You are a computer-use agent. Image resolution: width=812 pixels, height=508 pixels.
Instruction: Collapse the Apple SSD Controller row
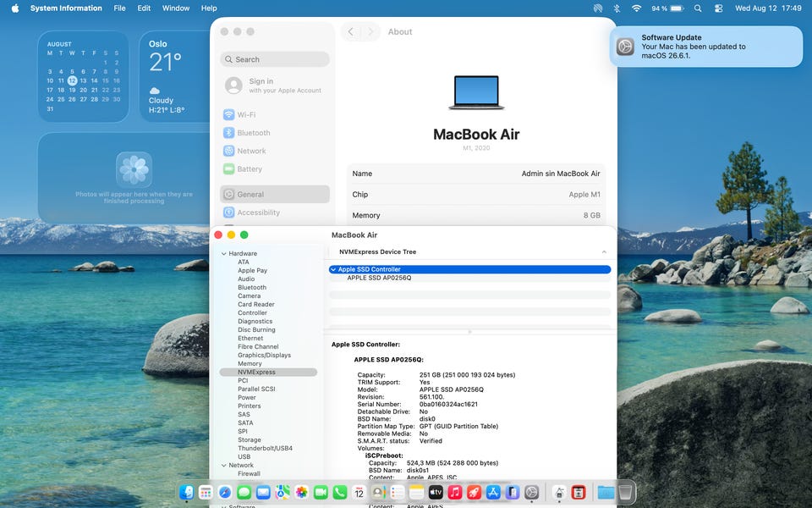click(x=333, y=269)
